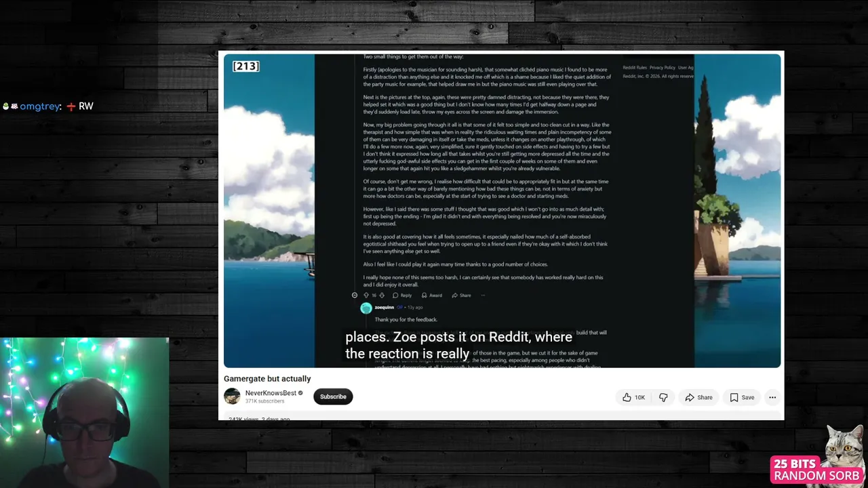Share the YouTube video

pos(698,397)
